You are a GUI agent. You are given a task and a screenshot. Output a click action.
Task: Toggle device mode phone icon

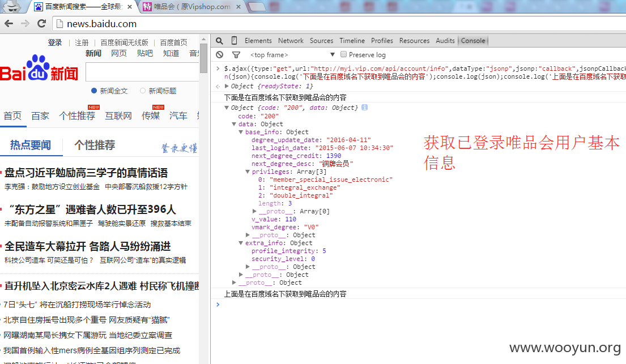(235, 40)
